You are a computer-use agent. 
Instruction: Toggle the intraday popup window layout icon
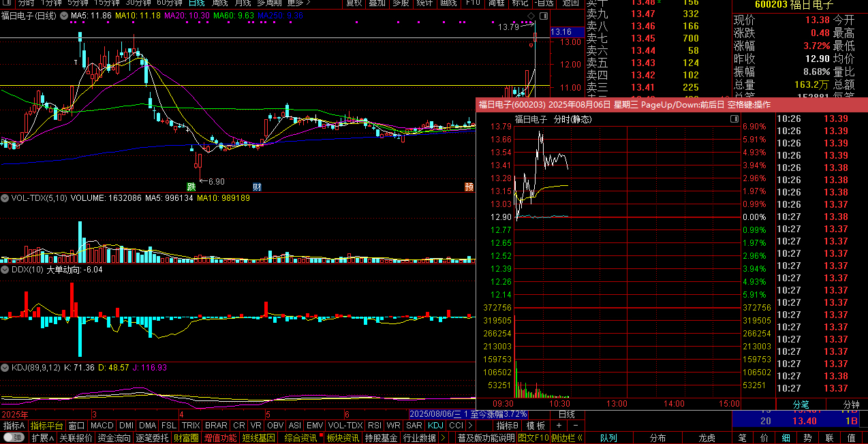point(734,119)
